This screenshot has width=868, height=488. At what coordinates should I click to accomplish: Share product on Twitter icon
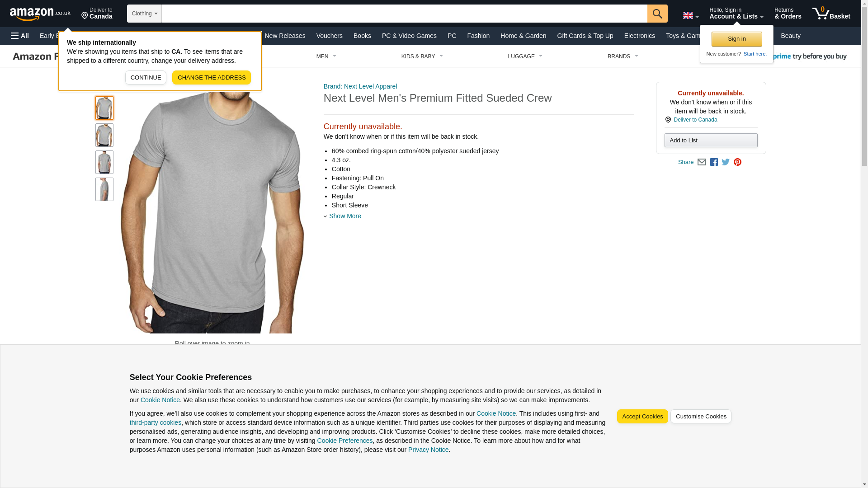pyautogui.click(x=726, y=162)
